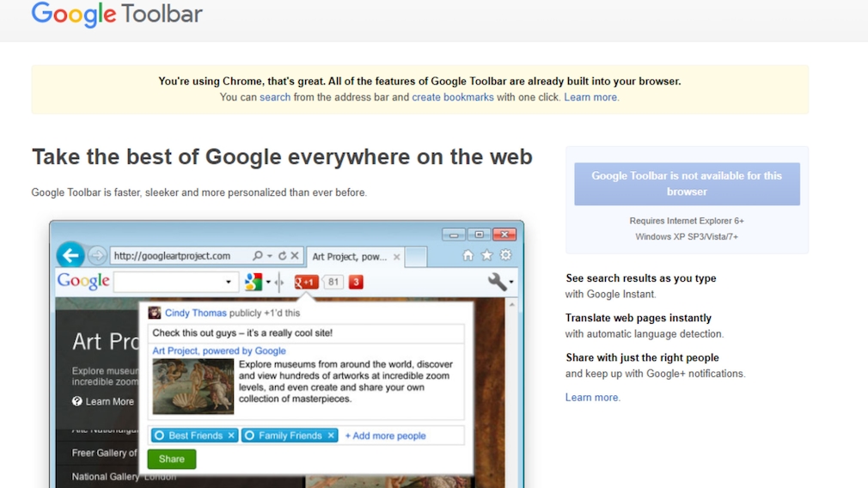Screen dimensions: 868x488
Task: Click 'Requires Internet Explorer 6+' text
Action: (687, 221)
